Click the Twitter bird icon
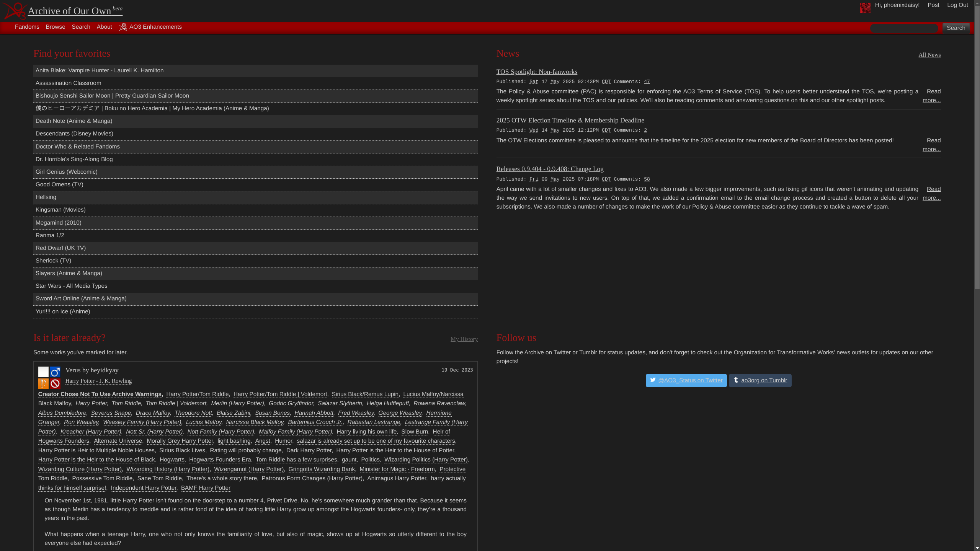 tap(653, 380)
